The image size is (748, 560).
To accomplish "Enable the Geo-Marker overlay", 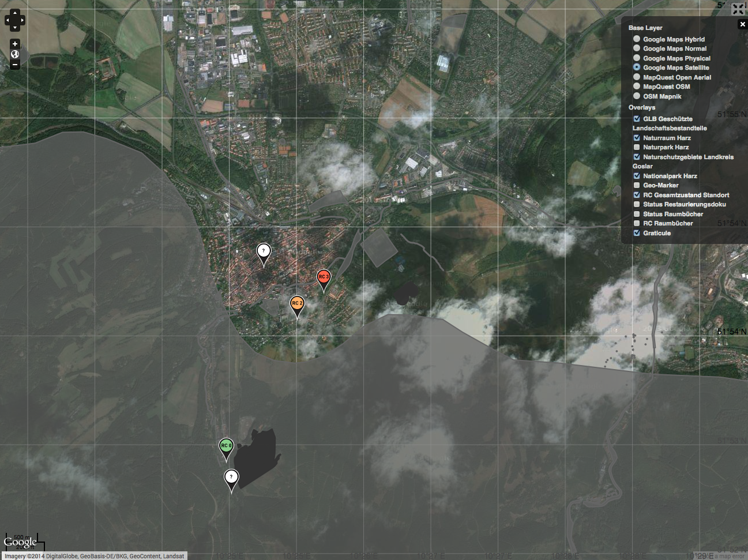I will 637,185.
